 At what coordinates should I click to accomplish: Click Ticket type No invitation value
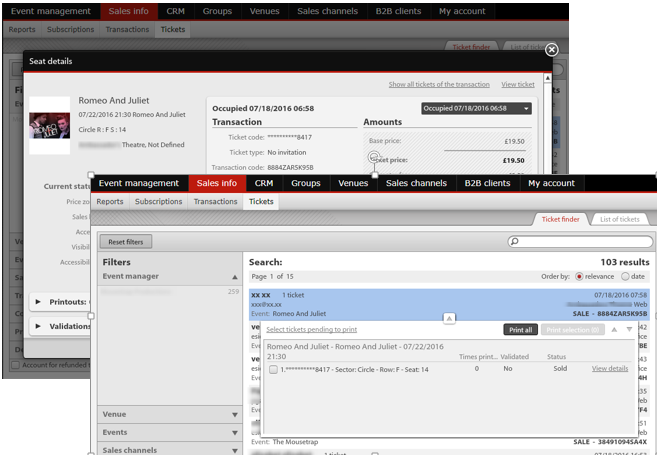[287, 153]
